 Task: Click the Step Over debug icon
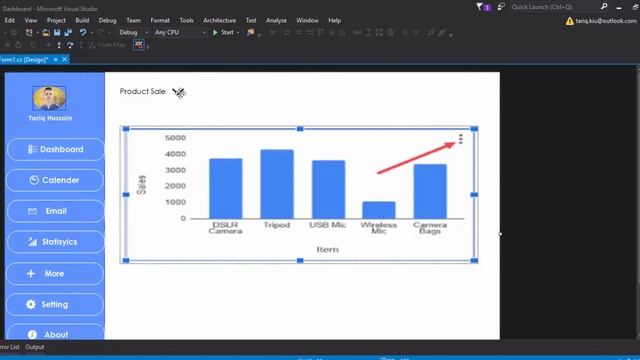tap(70, 45)
